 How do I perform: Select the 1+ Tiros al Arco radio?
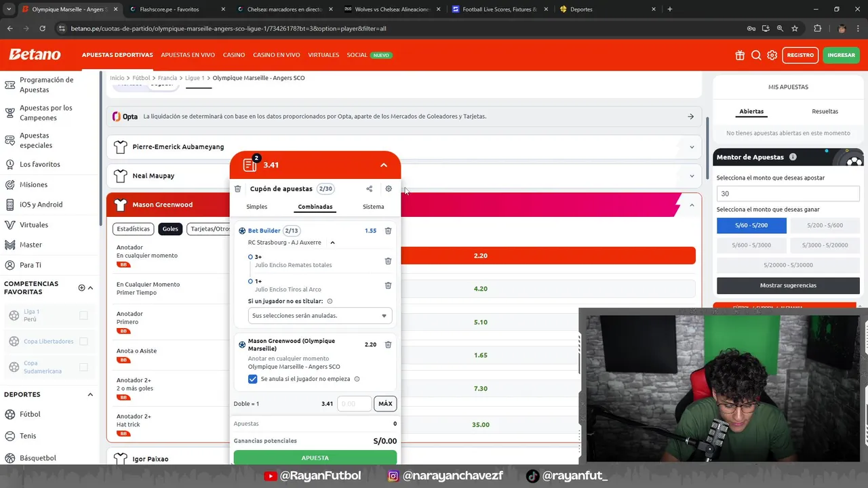coord(250,281)
